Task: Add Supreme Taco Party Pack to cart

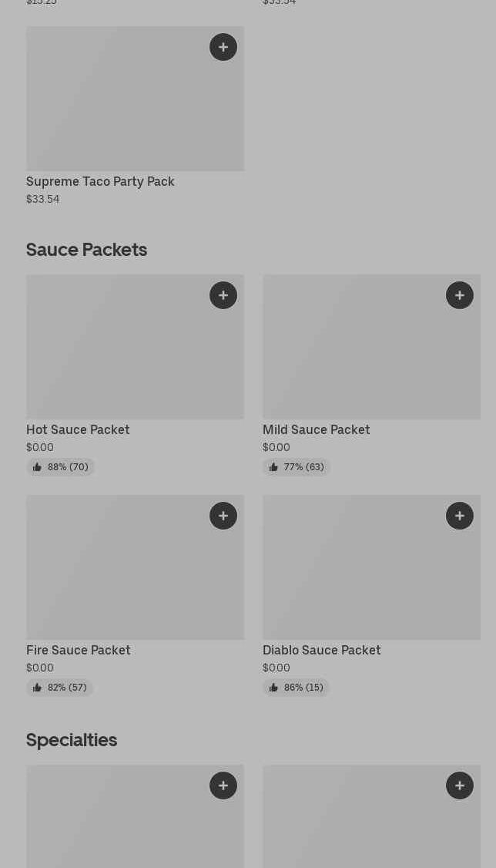Action: (223, 47)
